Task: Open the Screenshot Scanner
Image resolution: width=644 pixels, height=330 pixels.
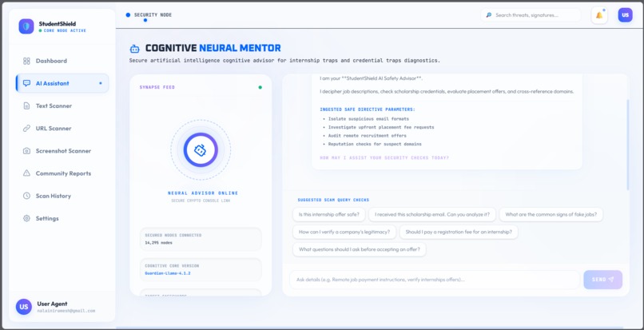Action: [x=62, y=151]
